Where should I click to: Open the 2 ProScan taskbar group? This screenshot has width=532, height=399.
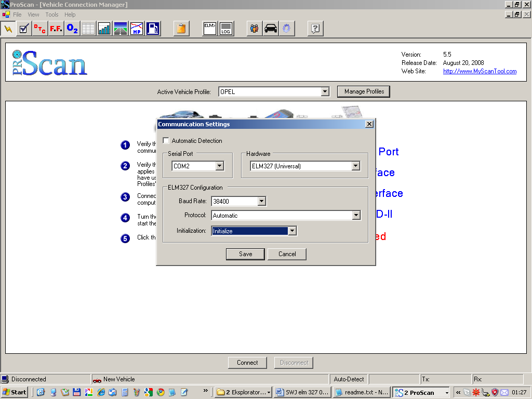[421, 393]
